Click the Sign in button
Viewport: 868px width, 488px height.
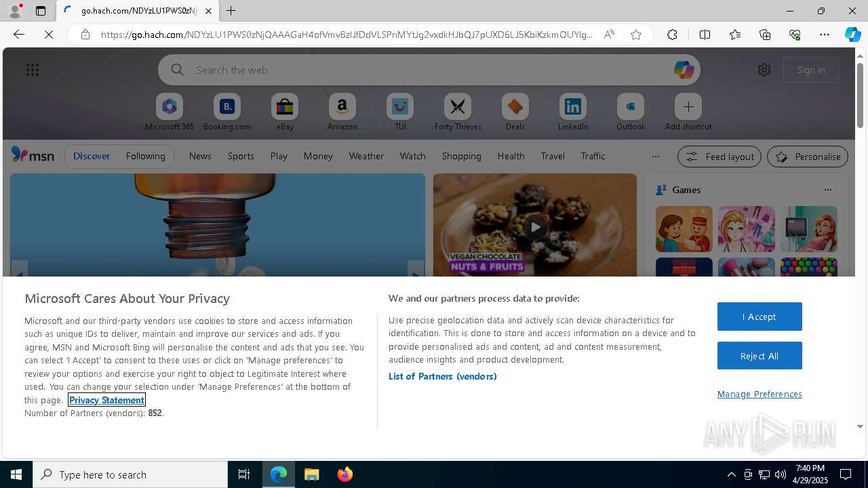(811, 70)
